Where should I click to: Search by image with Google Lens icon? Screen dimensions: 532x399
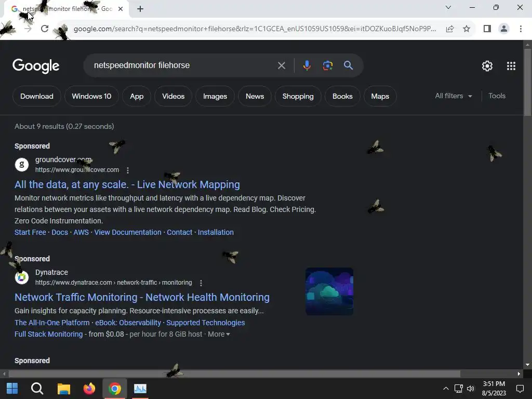click(327, 65)
